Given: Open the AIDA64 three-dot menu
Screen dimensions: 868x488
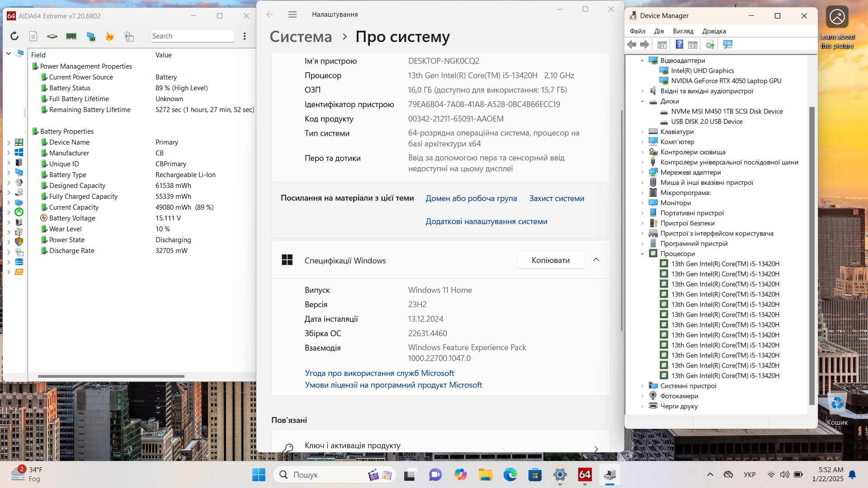Looking at the screenshot, I should (x=245, y=36).
